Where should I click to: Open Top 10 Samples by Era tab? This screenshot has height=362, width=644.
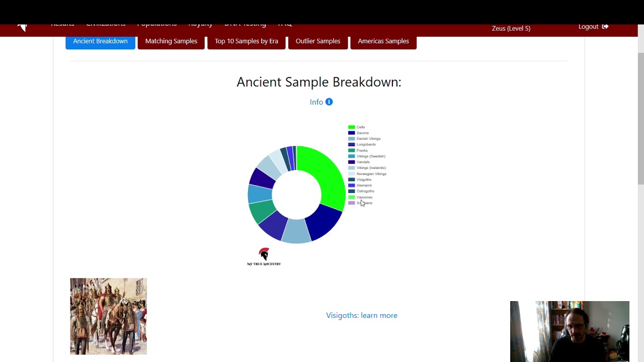247,41
